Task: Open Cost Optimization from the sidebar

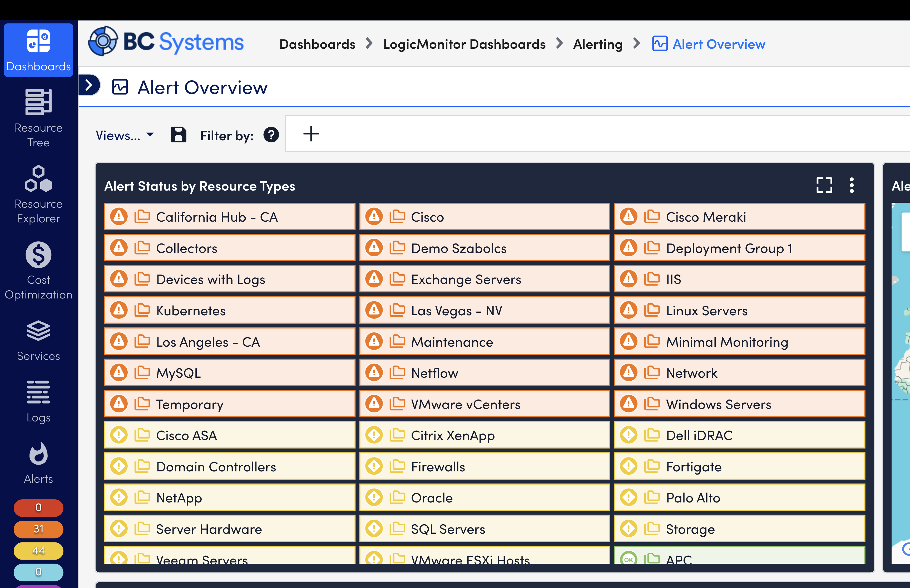Action: click(38, 271)
